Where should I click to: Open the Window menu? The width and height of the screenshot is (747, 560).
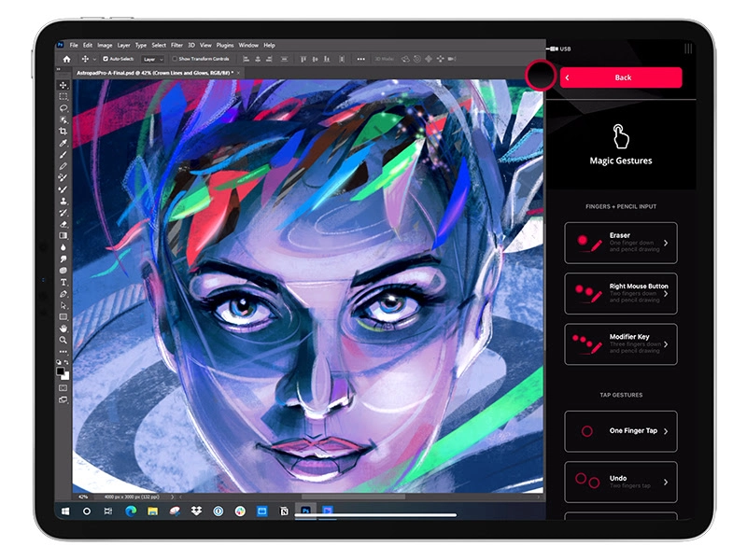point(248,45)
